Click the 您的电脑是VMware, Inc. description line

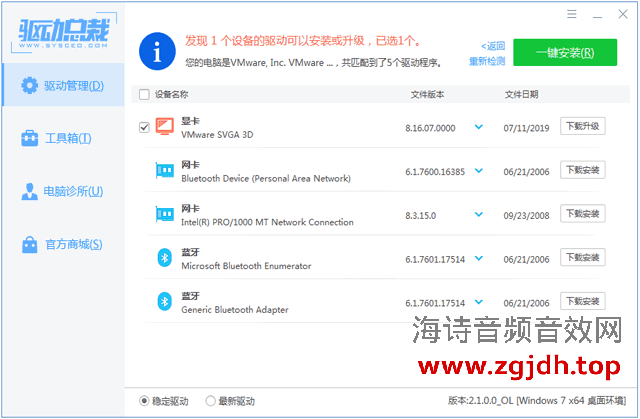313,62
